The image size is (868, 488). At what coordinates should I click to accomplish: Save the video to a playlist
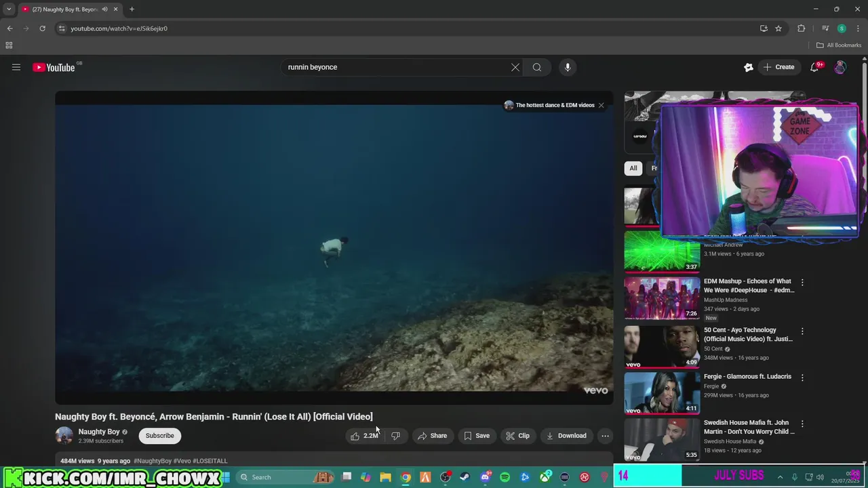coord(477,436)
